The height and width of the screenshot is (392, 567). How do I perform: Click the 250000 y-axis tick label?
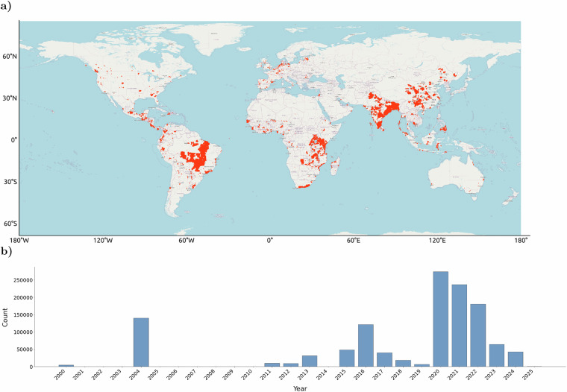coord(23,280)
